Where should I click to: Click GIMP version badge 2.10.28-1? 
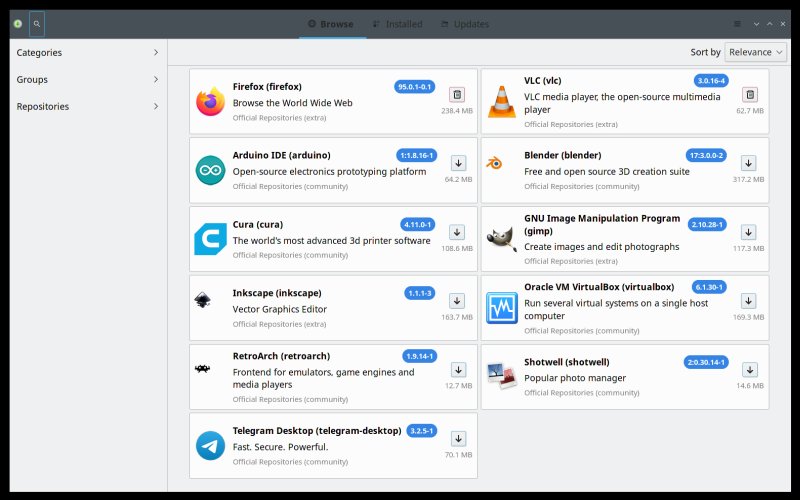[707, 224]
